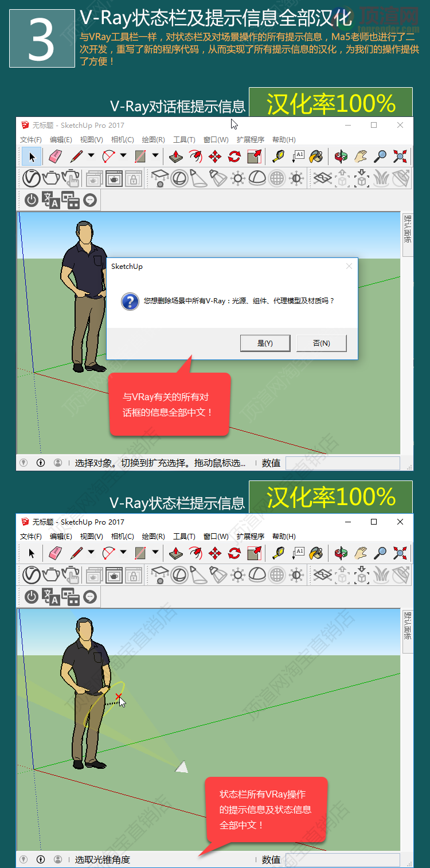The width and height of the screenshot is (430, 868).
Task: Open 默认面板 tray tab in the spotlight-cone window
Action: click(x=408, y=631)
